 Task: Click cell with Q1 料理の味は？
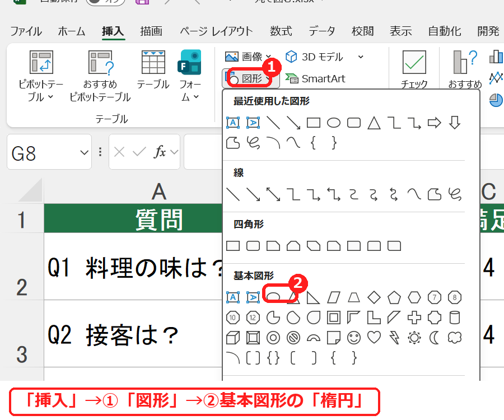133,267
